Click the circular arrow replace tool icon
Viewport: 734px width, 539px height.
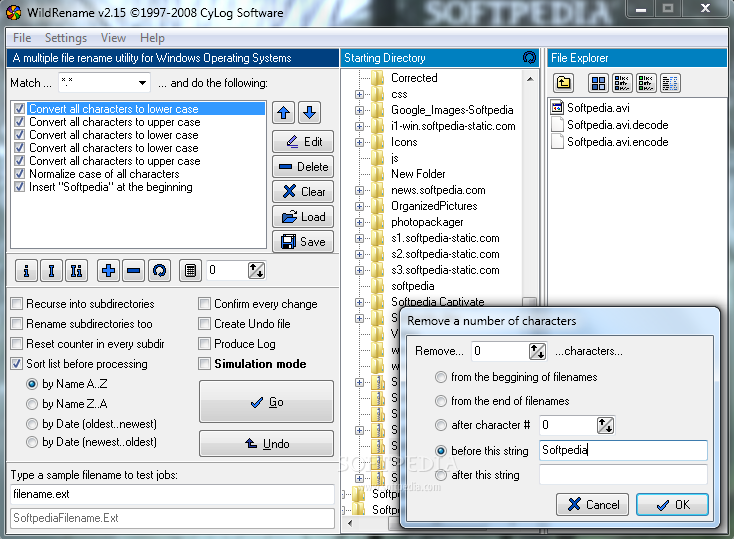(x=159, y=270)
